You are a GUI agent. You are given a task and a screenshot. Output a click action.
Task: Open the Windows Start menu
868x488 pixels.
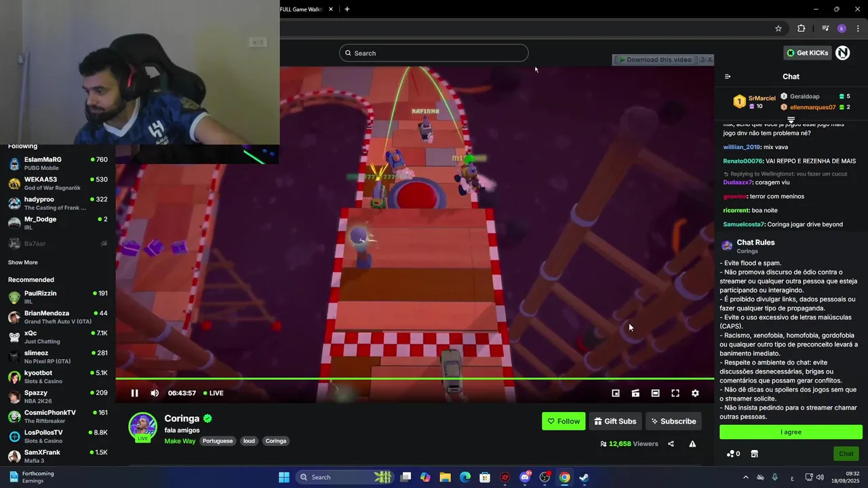pyautogui.click(x=284, y=477)
